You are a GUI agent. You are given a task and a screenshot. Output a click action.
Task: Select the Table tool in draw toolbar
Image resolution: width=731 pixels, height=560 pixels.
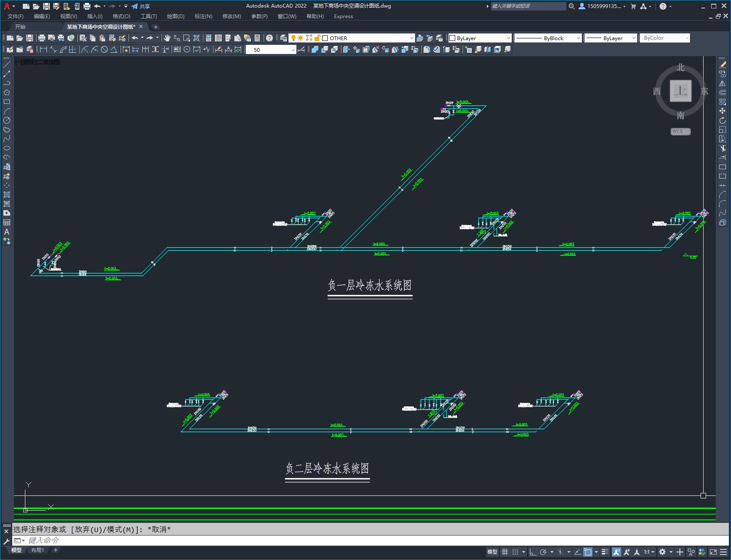click(x=7, y=222)
